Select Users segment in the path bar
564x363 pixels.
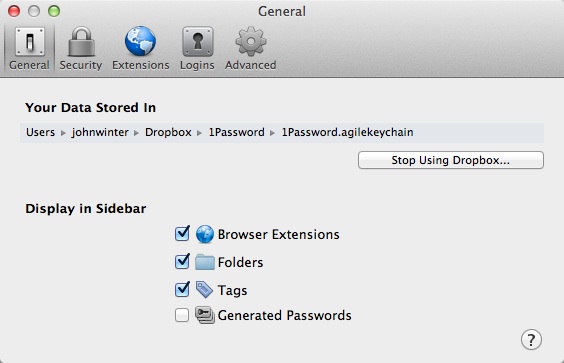coord(40,132)
